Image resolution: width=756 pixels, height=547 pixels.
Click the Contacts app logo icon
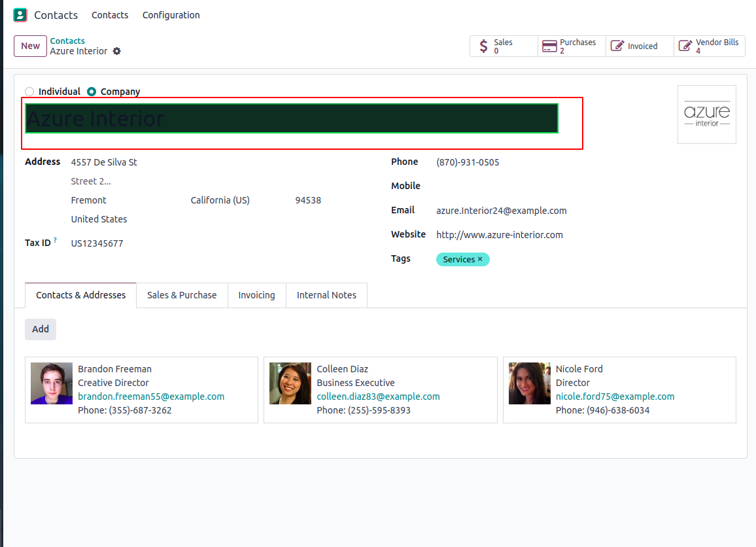pyautogui.click(x=20, y=14)
